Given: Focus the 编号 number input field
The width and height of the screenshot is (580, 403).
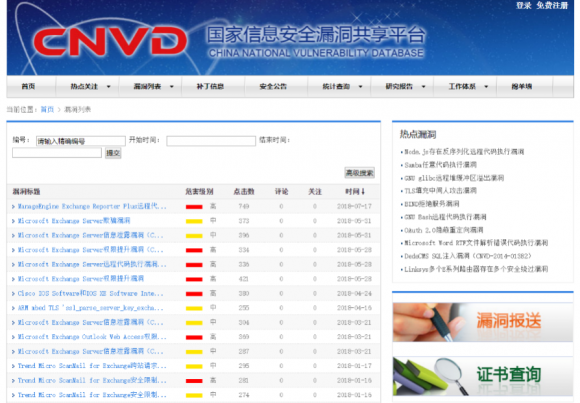Looking at the screenshot, I should click(81, 141).
